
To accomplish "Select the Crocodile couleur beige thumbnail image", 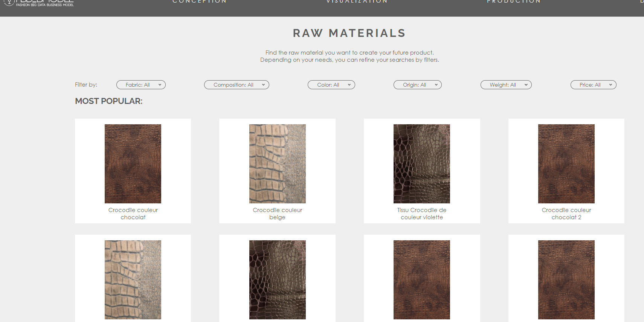I will click(x=277, y=164).
